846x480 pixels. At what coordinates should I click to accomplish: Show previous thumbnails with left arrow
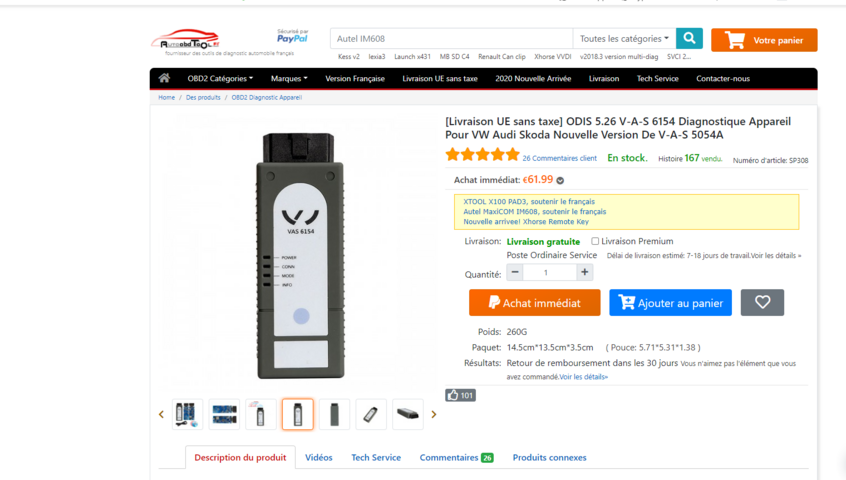161,414
